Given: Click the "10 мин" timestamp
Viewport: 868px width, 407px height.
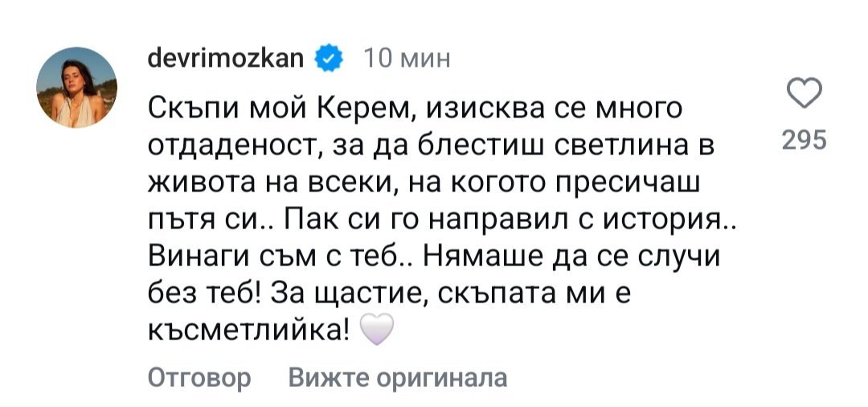Looking at the screenshot, I should click(407, 59).
